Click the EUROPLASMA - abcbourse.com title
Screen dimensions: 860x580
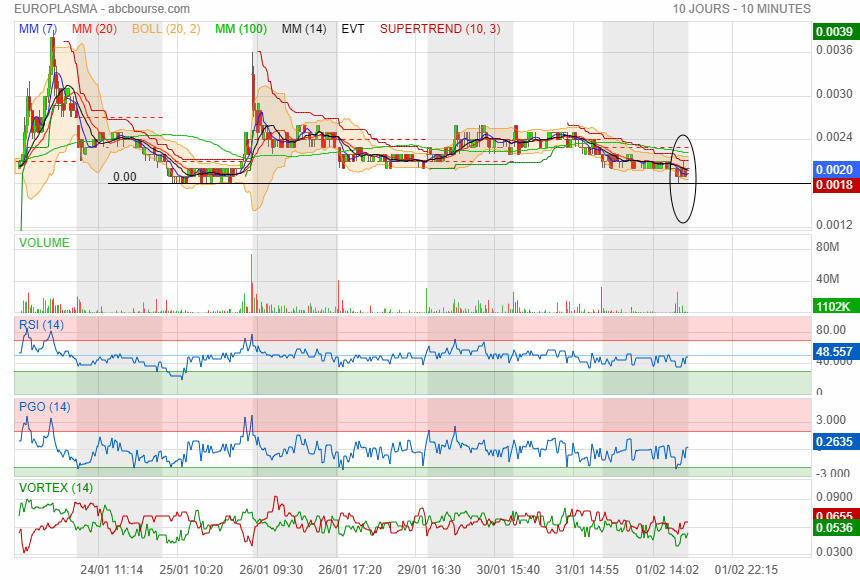[x=102, y=9]
